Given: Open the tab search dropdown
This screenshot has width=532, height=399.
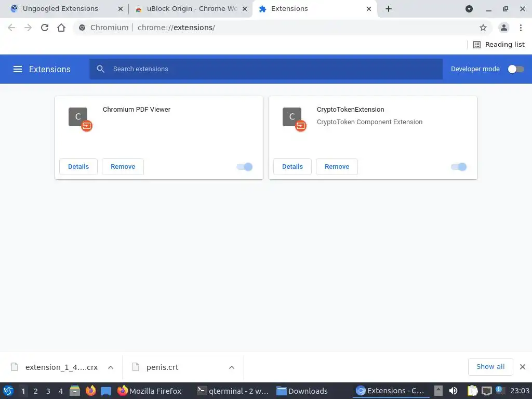Looking at the screenshot, I should (469, 9).
